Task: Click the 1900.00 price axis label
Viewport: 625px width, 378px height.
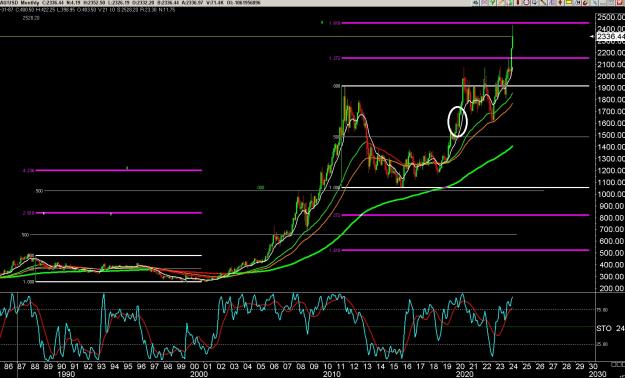Action: (611, 88)
